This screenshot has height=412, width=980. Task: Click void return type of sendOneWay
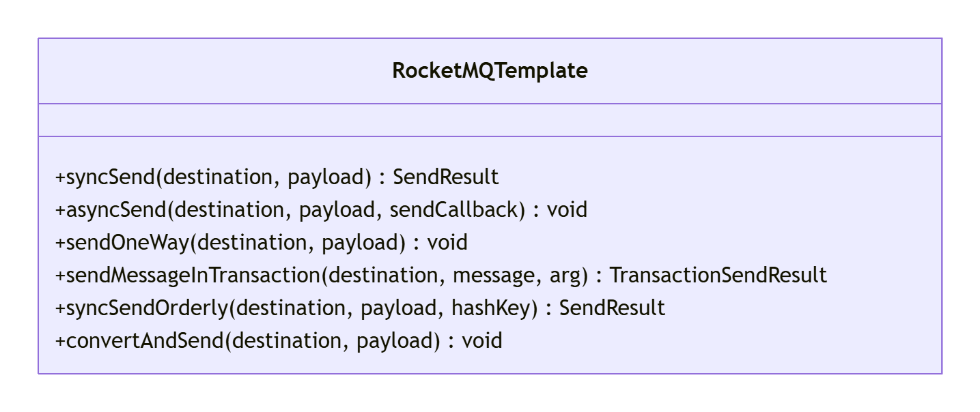click(447, 243)
